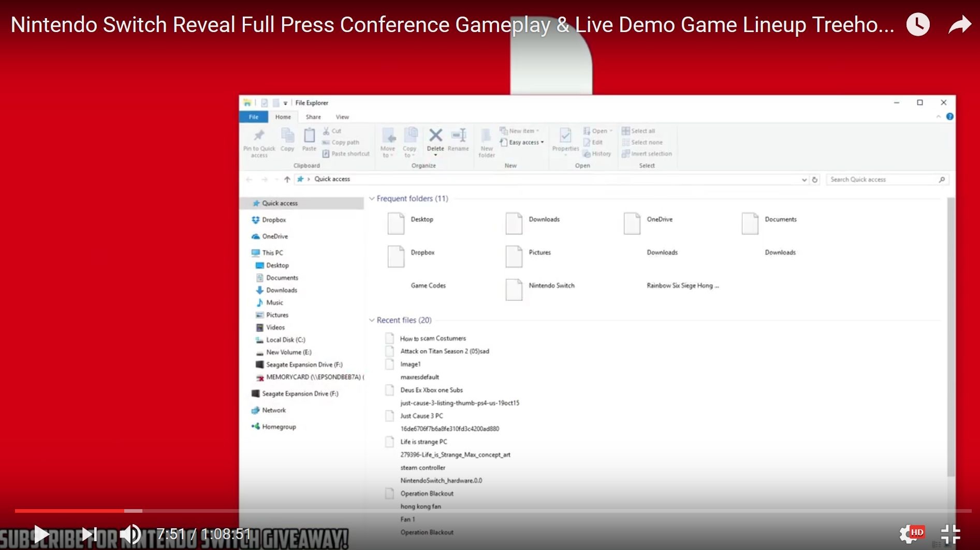Click the Share arrow icon on the video
This screenshot has width=980, height=550.
(959, 25)
